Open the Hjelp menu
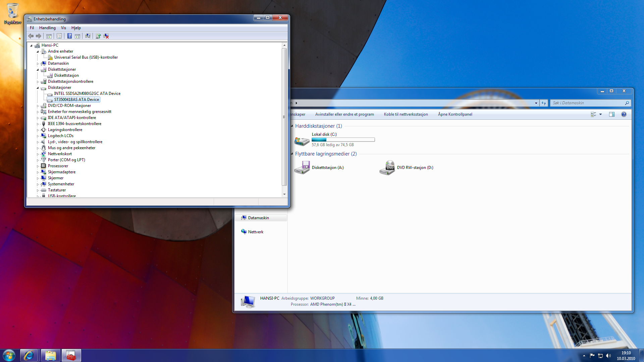 76,28
